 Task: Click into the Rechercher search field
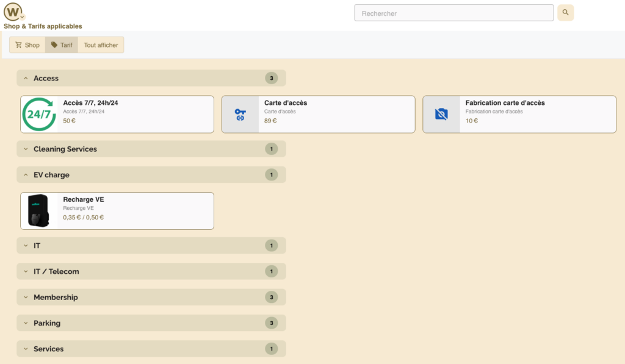tap(453, 13)
